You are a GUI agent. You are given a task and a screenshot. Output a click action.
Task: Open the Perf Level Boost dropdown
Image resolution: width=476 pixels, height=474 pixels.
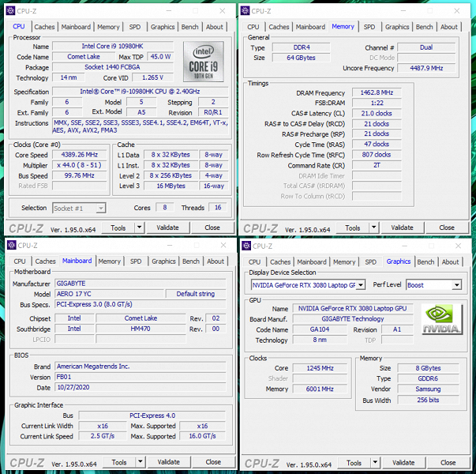[x=456, y=285]
